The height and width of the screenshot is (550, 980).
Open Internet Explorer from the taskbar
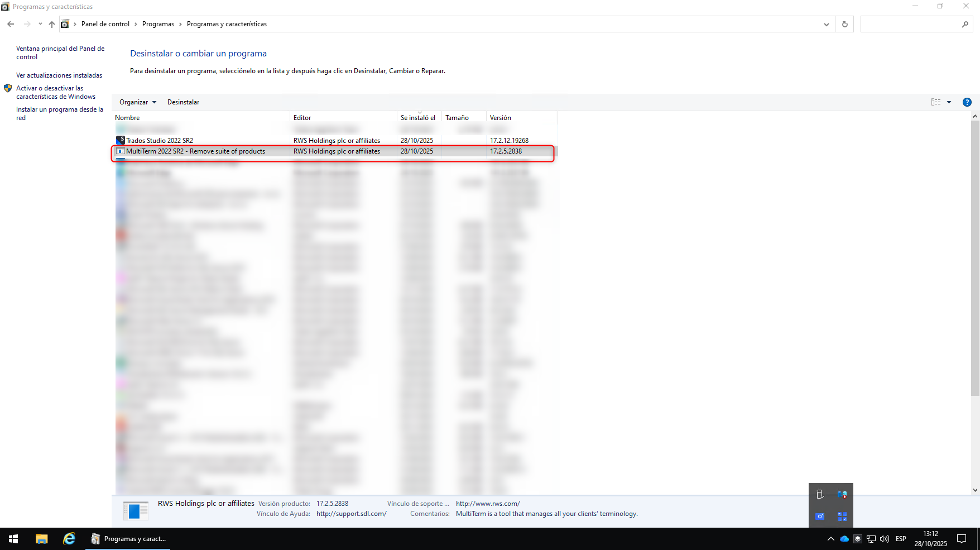pyautogui.click(x=69, y=538)
